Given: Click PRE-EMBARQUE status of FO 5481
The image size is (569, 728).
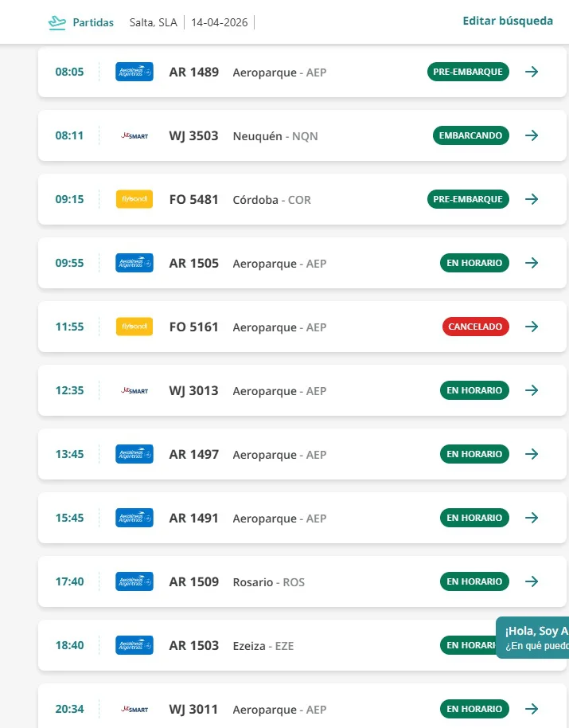Looking at the screenshot, I should [x=468, y=198].
